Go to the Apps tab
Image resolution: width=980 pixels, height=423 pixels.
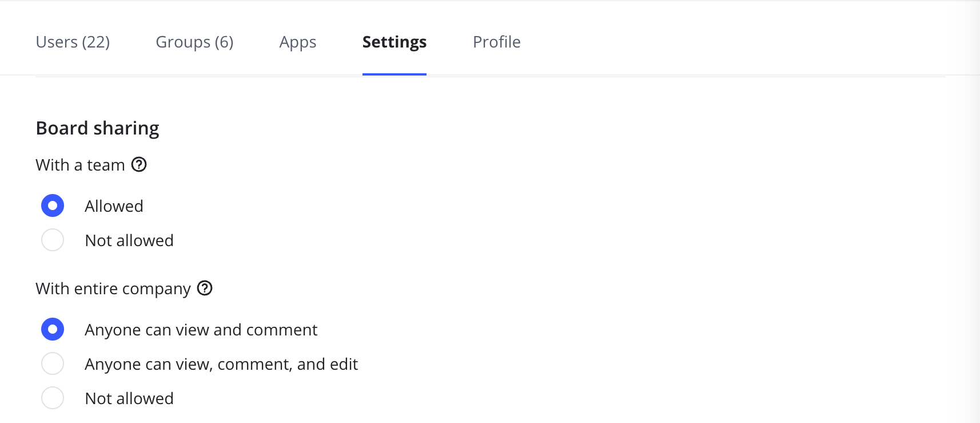(297, 42)
